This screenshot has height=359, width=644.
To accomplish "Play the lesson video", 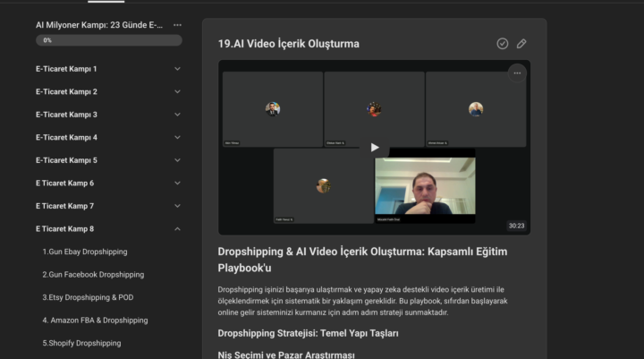I will pos(374,147).
